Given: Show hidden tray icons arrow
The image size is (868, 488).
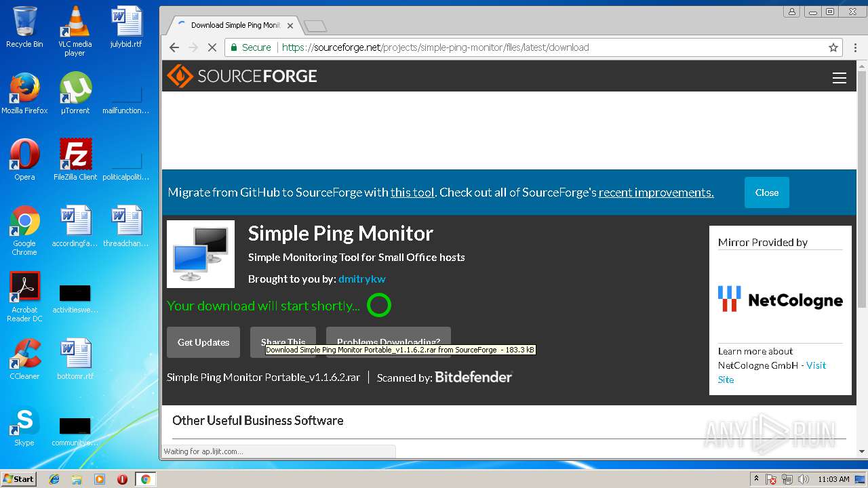Looking at the screenshot, I should (756, 479).
